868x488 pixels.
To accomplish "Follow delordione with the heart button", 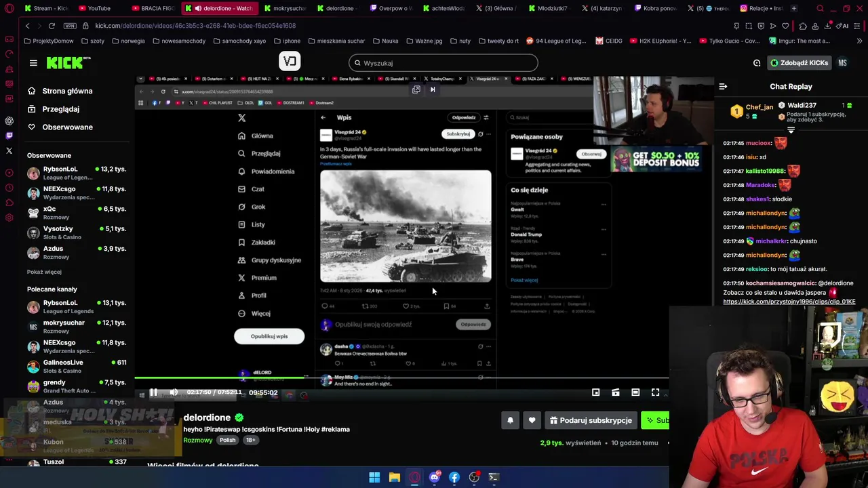I will click(x=532, y=420).
